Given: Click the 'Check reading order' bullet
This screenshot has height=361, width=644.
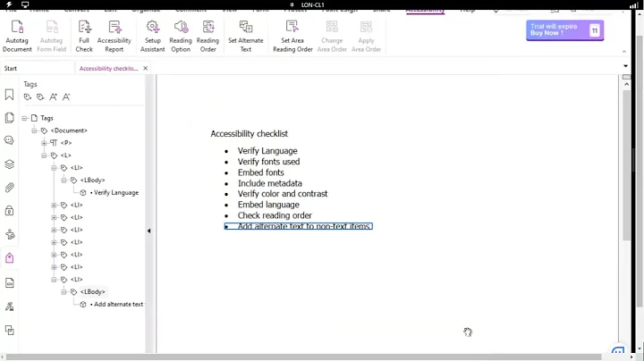Looking at the screenshot, I should (x=275, y=215).
